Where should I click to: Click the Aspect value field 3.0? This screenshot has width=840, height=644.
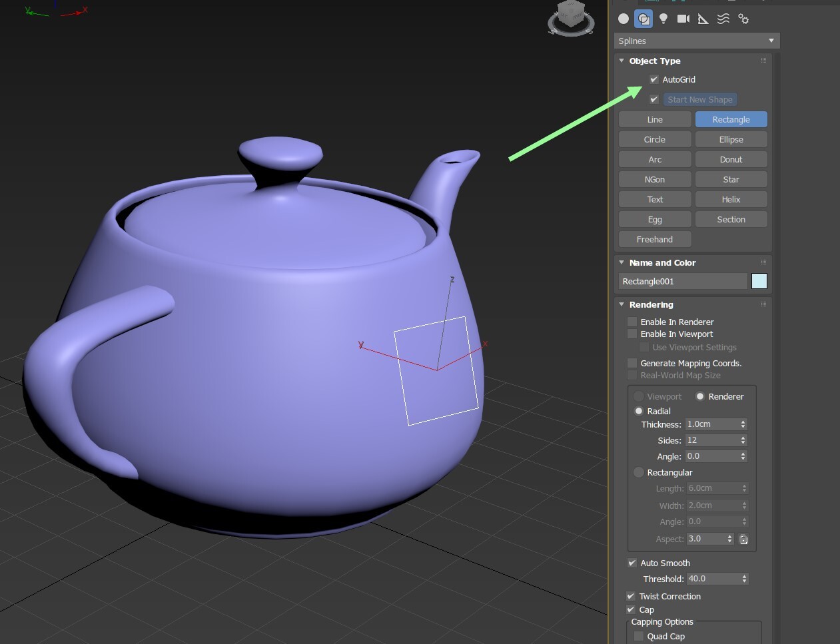[706, 539]
